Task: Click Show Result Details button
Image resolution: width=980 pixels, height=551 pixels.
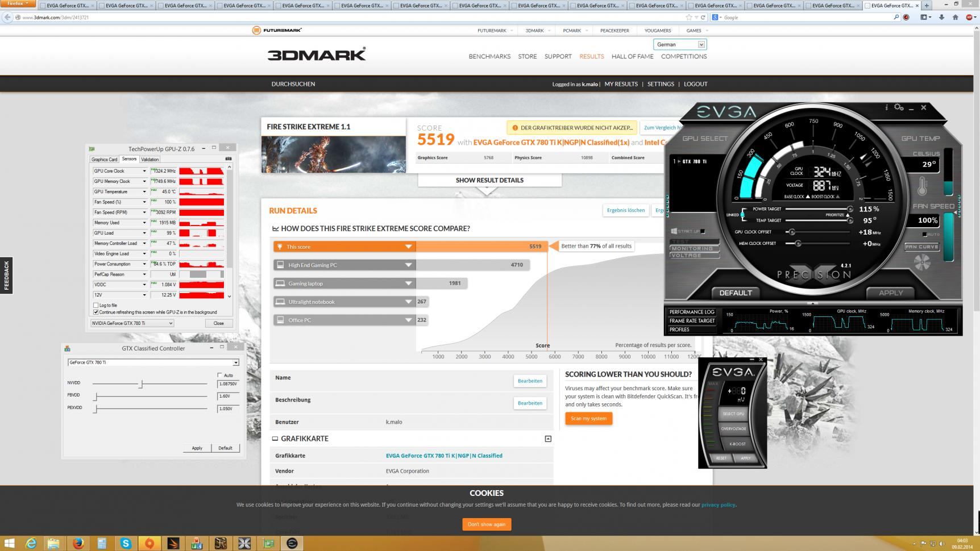Action: click(489, 180)
